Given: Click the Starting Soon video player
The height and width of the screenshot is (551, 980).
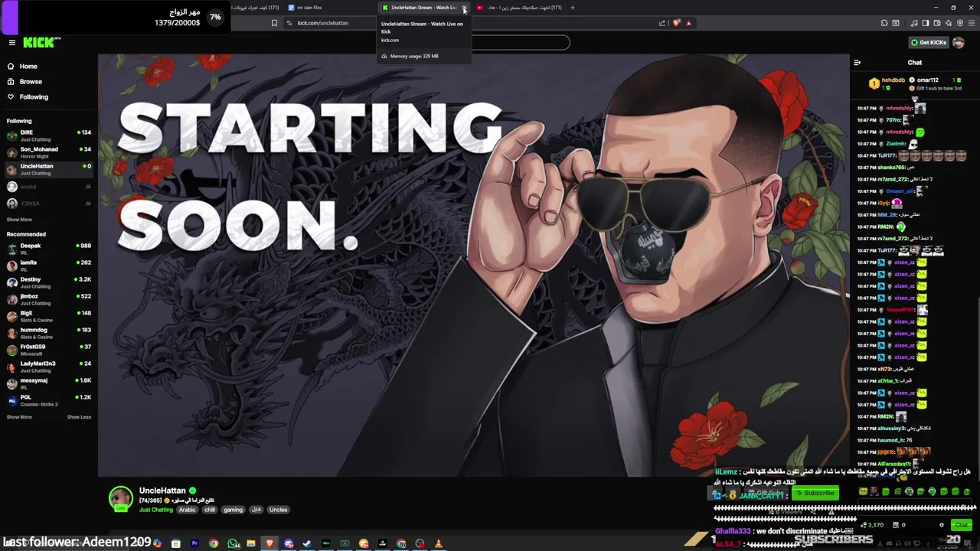Looking at the screenshot, I should 474,265.
